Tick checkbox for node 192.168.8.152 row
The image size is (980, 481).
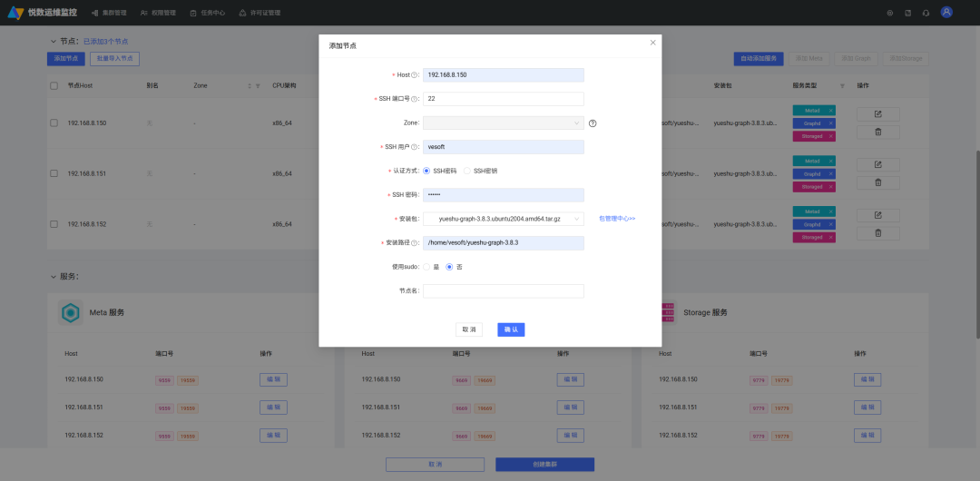click(x=54, y=224)
